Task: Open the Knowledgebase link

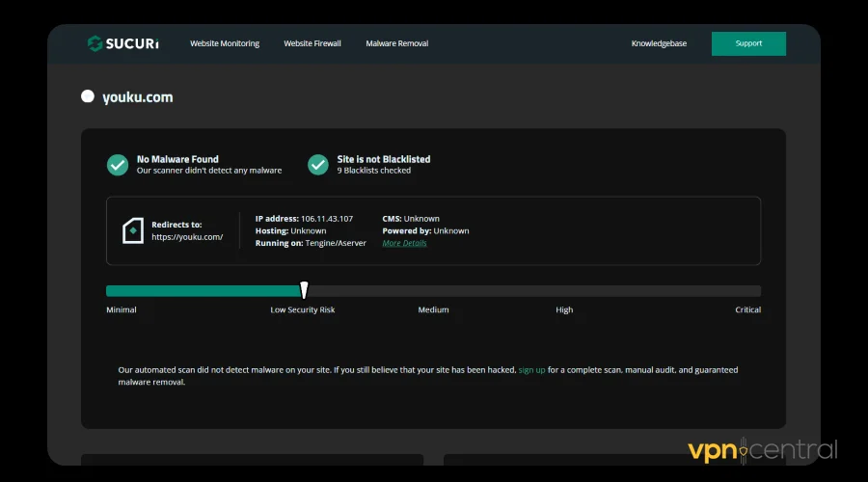Action: click(659, 43)
